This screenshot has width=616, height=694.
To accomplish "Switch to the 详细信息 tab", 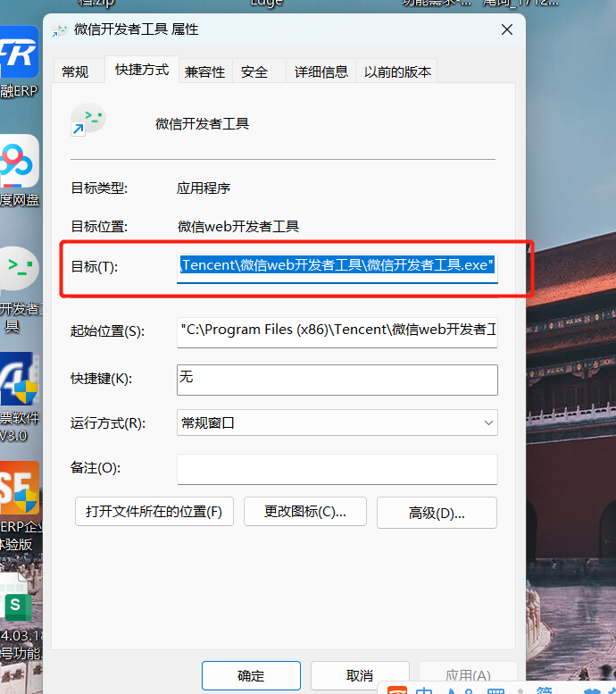I will pyautogui.click(x=321, y=71).
